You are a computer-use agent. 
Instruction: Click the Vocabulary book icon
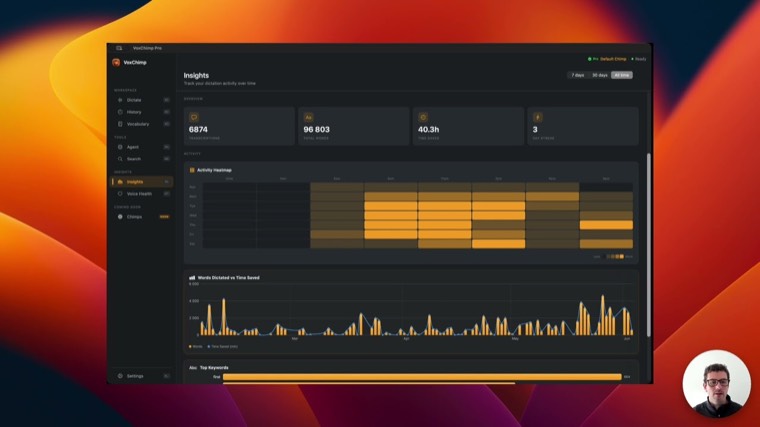[120, 124]
